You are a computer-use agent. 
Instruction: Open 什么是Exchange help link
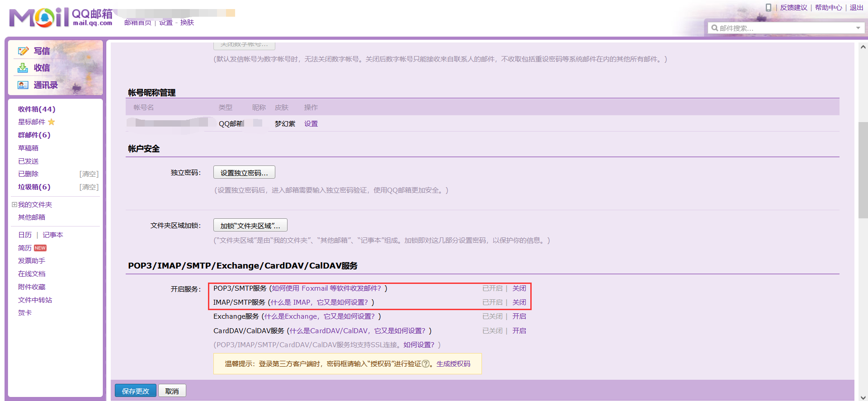(x=321, y=316)
